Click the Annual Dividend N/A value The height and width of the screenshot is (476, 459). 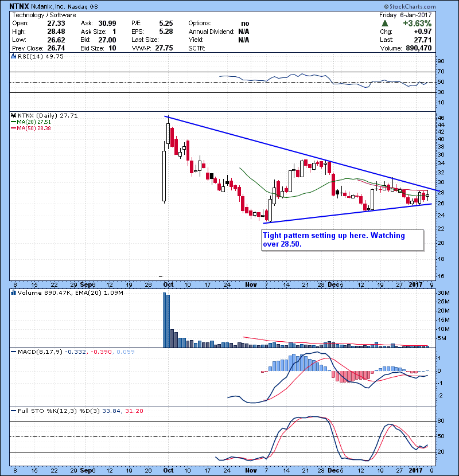pos(244,32)
